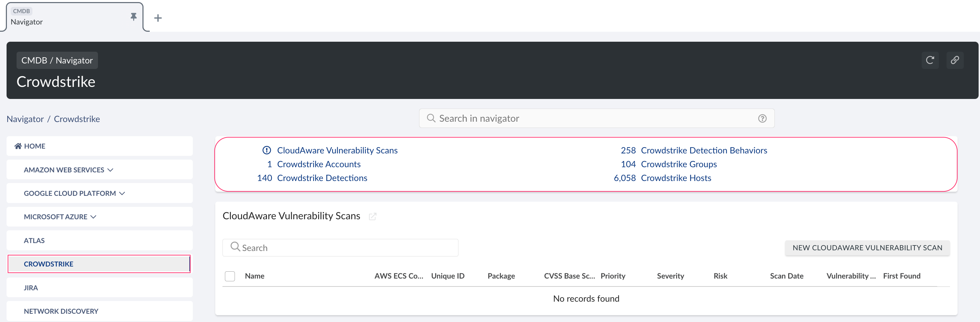This screenshot has height=322, width=980.
Task: Sort by First Found column
Action: pyautogui.click(x=902, y=276)
